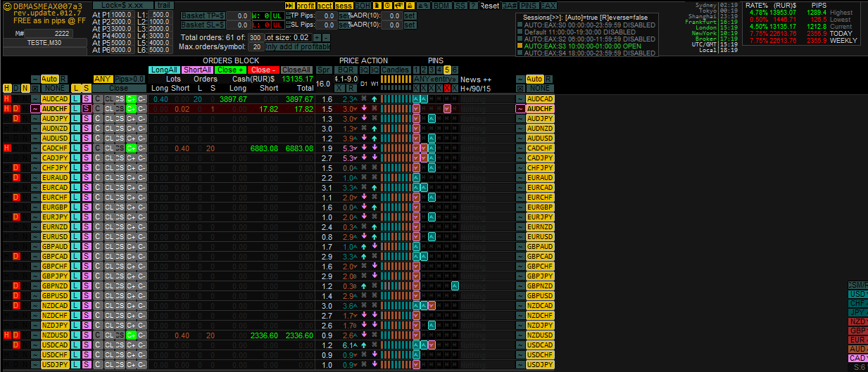Screen dimensions: 868x372
Task: Click the tilde icon left of the right-hand Auto
Action: coord(520,79)
